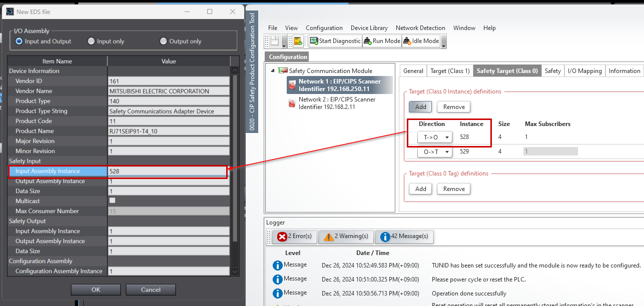Open the O->T direction dropdown

click(435, 151)
